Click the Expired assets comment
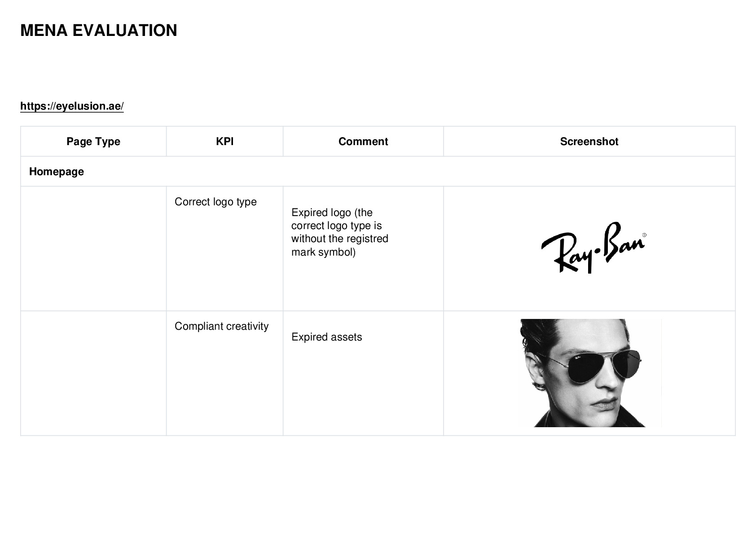Viewport: 756px width, 535px height. (x=326, y=337)
